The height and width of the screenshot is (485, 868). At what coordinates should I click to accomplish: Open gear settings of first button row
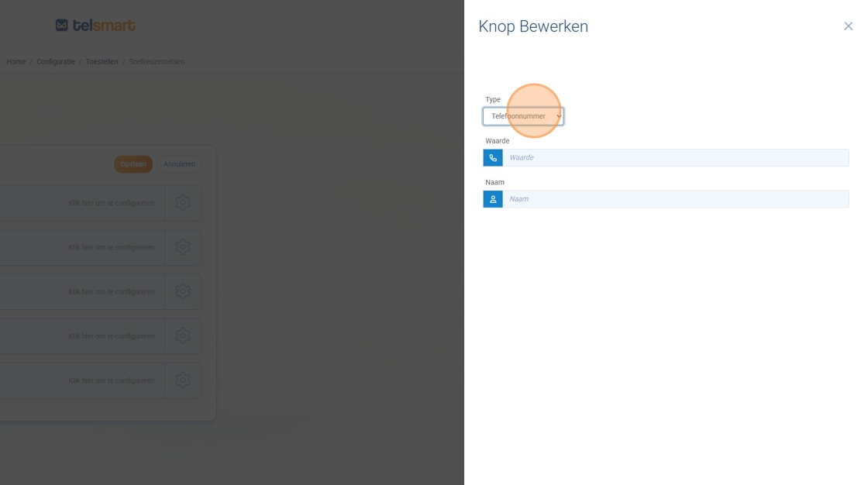[183, 202]
